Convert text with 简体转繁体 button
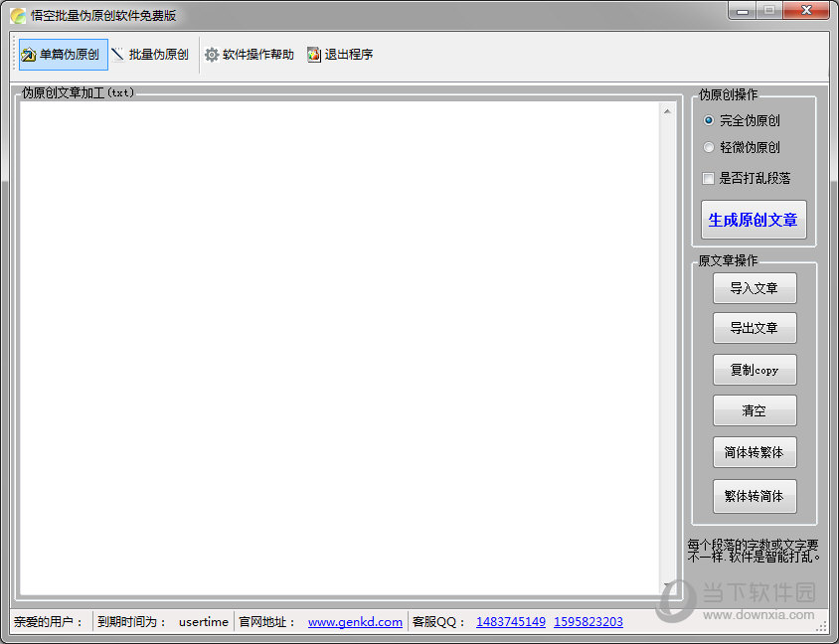This screenshot has height=644, width=839. tap(755, 452)
